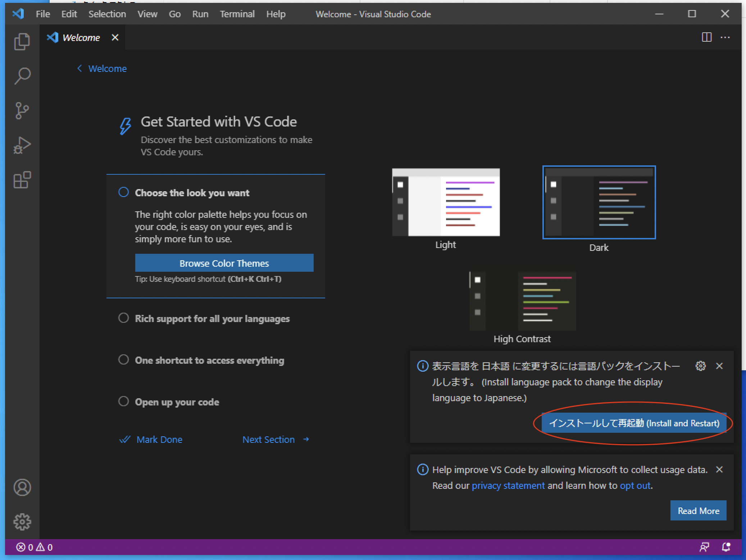Open the File menu

point(43,14)
